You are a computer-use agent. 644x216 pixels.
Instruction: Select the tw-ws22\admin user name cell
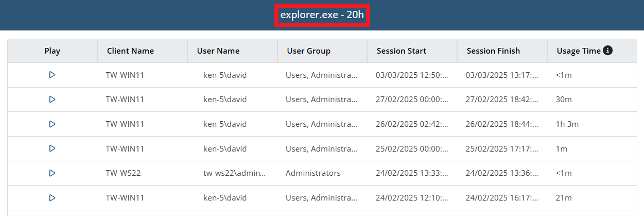pyautogui.click(x=234, y=173)
